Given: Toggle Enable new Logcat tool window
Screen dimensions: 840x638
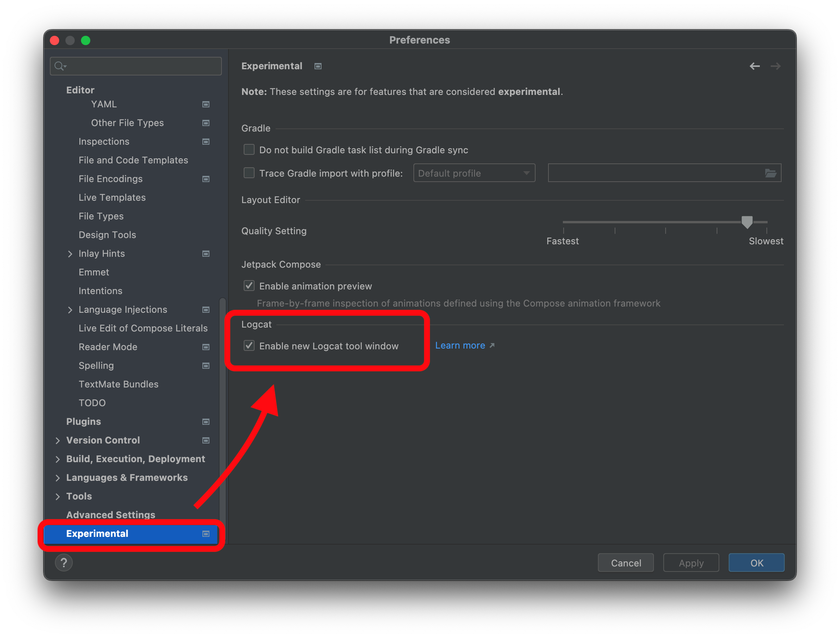Looking at the screenshot, I should coord(249,345).
